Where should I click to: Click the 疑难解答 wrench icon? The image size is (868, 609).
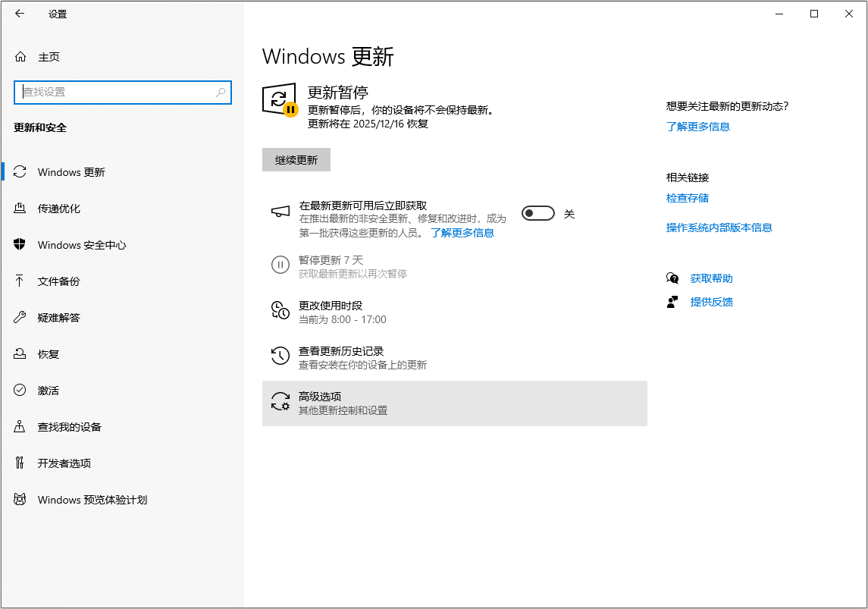click(x=20, y=318)
